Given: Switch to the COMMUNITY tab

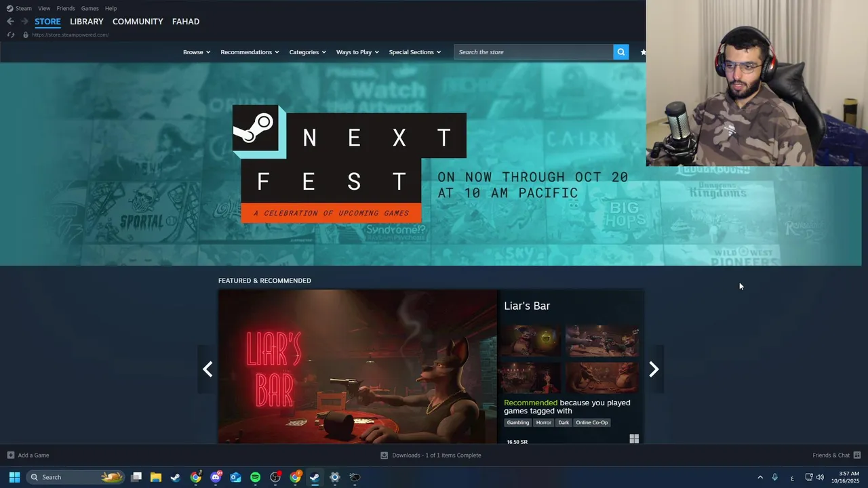Looking at the screenshot, I should 138,22.
